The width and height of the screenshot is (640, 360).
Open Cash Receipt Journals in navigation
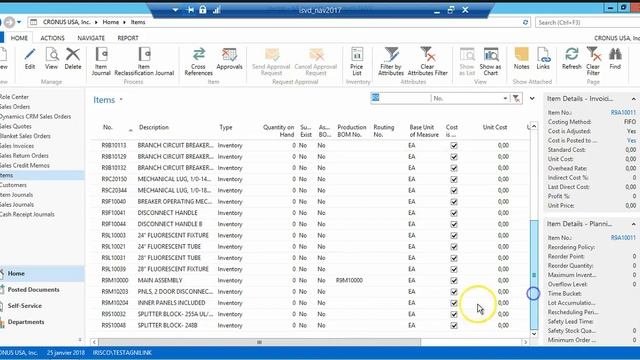pyautogui.click(x=27, y=214)
